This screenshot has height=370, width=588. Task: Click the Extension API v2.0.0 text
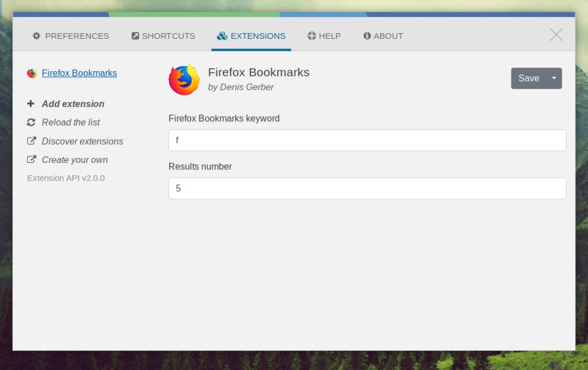click(x=65, y=178)
